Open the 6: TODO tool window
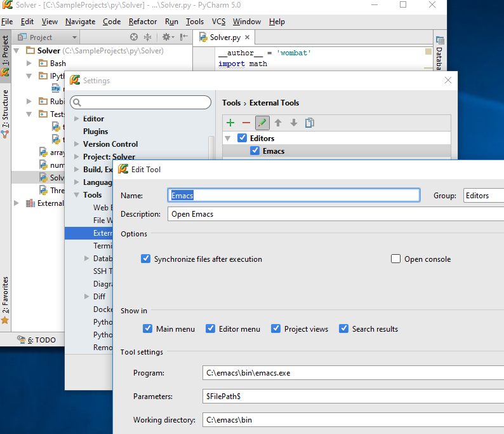The width and height of the screenshot is (504, 434). 36,340
